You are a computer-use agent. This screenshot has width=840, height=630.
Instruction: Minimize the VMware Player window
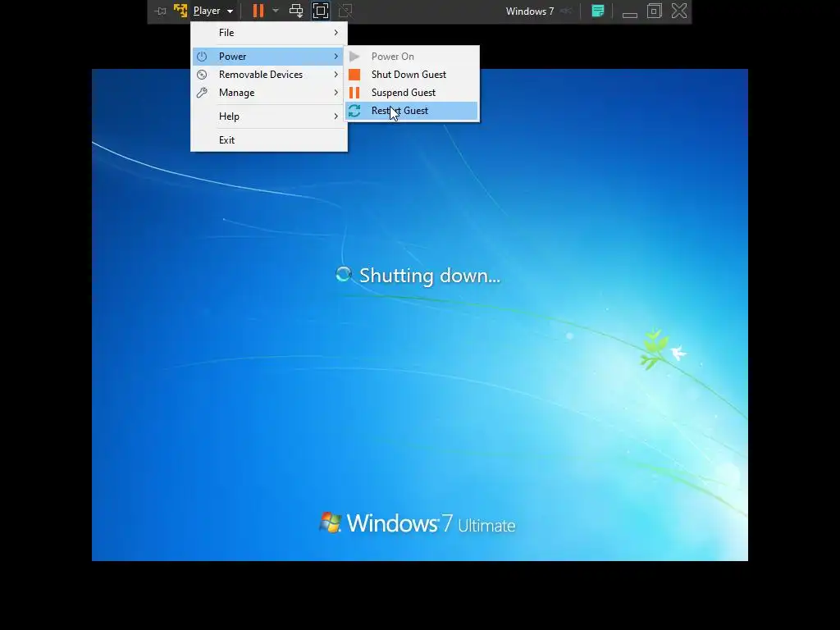click(x=629, y=15)
